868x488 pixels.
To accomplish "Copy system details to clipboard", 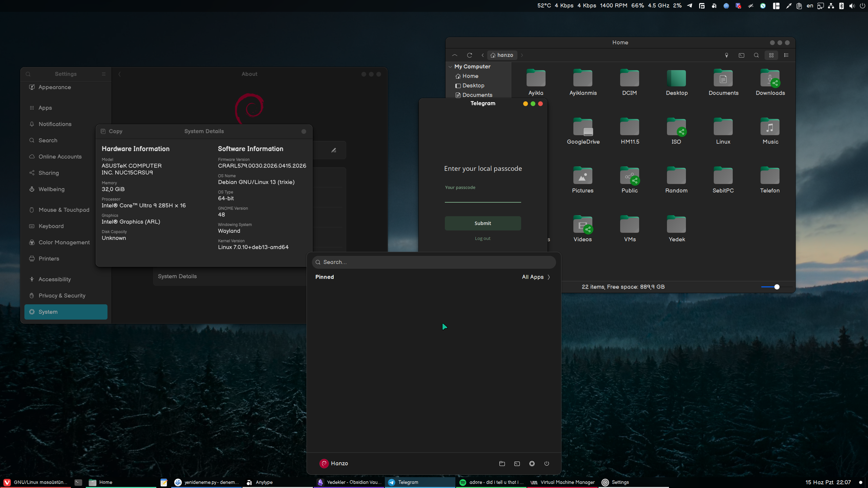I will point(112,131).
